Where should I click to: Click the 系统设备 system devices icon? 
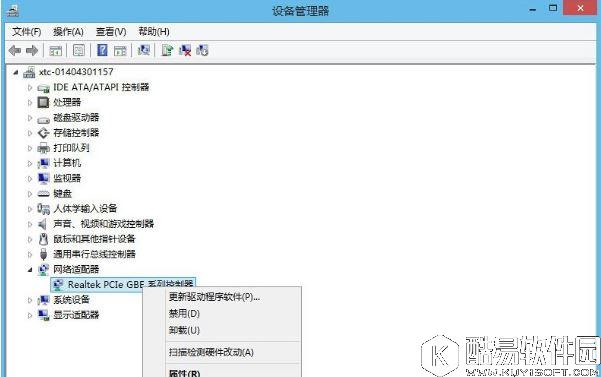[x=43, y=300]
